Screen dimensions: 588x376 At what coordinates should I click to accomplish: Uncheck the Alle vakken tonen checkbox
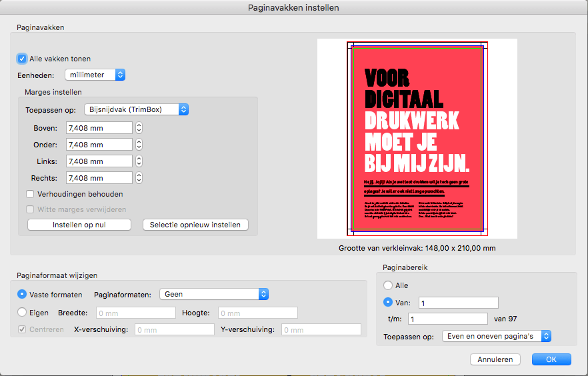click(x=22, y=59)
